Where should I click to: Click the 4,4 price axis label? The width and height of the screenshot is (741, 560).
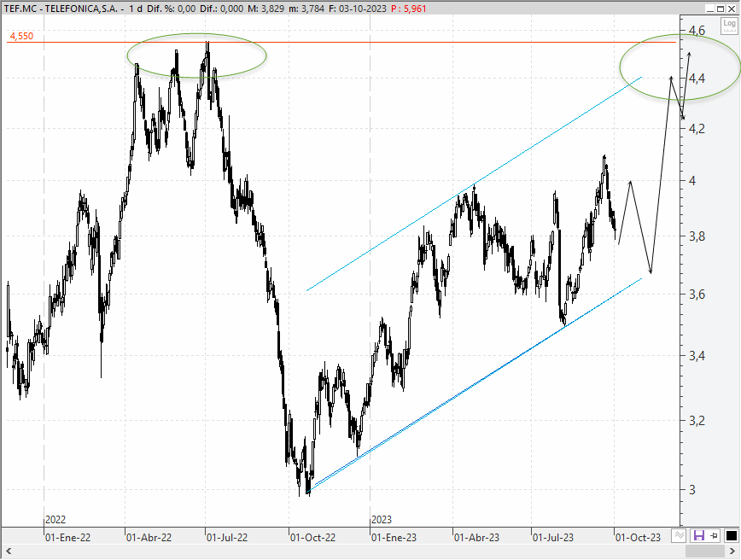click(x=697, y=79)
